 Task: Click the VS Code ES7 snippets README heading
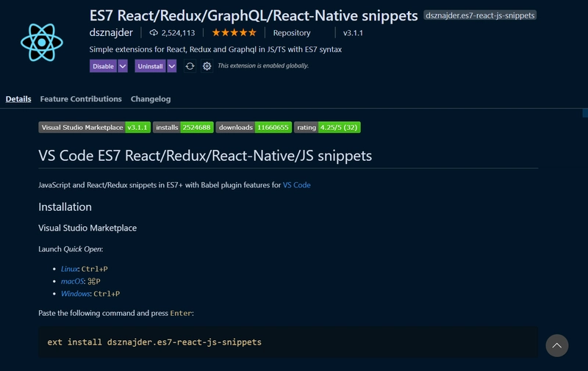tap(205, 156)
